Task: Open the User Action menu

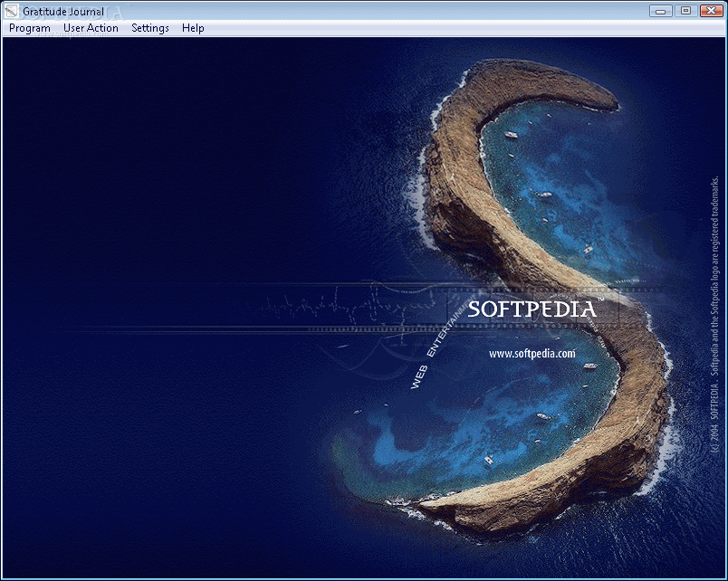Action: pyautogui.click(x=91, y=28)
